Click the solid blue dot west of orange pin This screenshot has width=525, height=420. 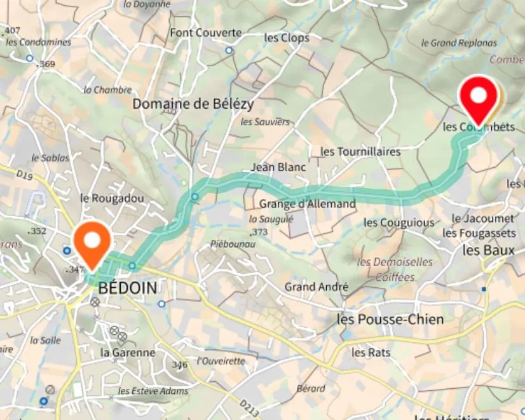[x=67, y=250]
